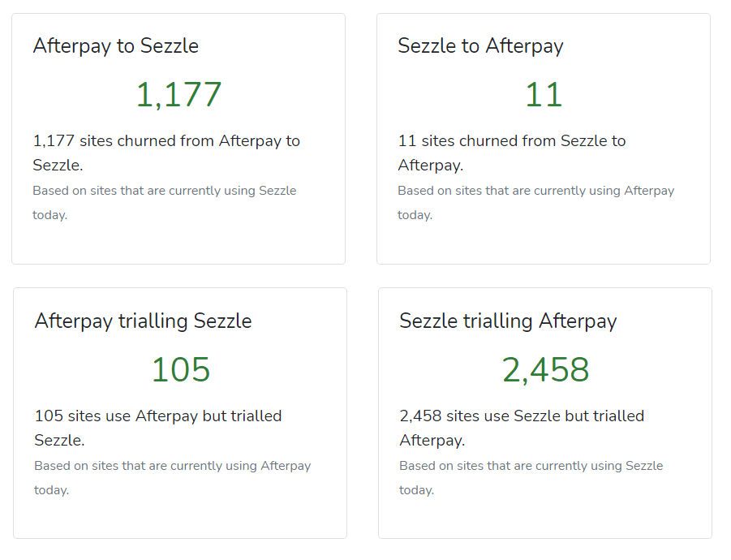The width and height of the screenshot is (731, 560).
Task: Click footnote 'currently using Sezzle' in 2,458 card
Action: 599,466
